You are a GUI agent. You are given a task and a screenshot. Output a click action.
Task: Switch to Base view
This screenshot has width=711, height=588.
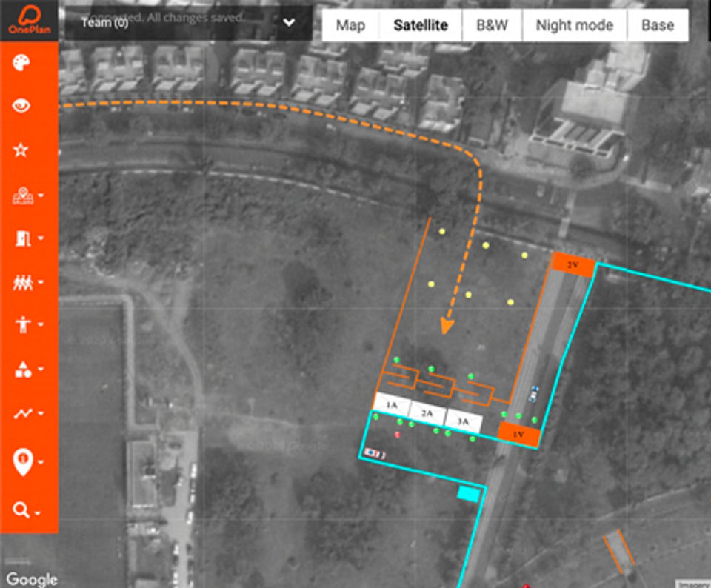coord(658,25)
